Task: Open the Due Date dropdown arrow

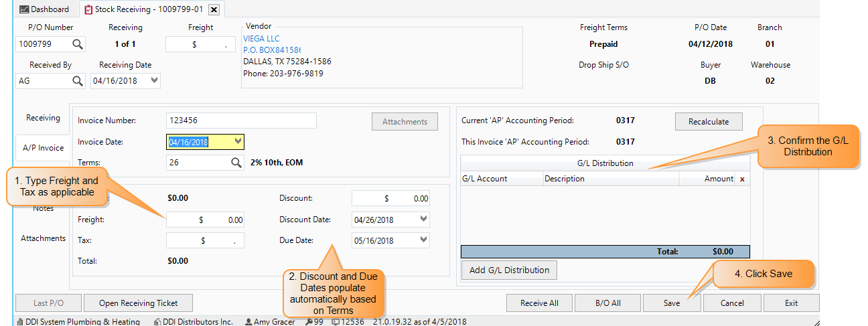Action: 424,240
